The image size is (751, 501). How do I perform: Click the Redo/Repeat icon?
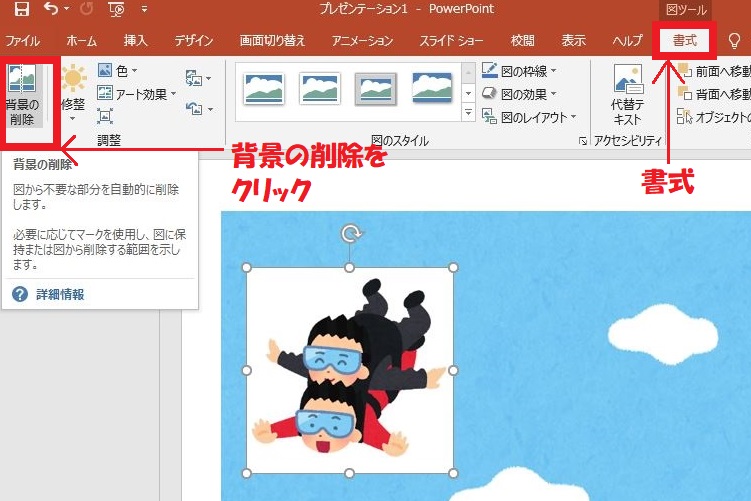click(x=86, y=8)
